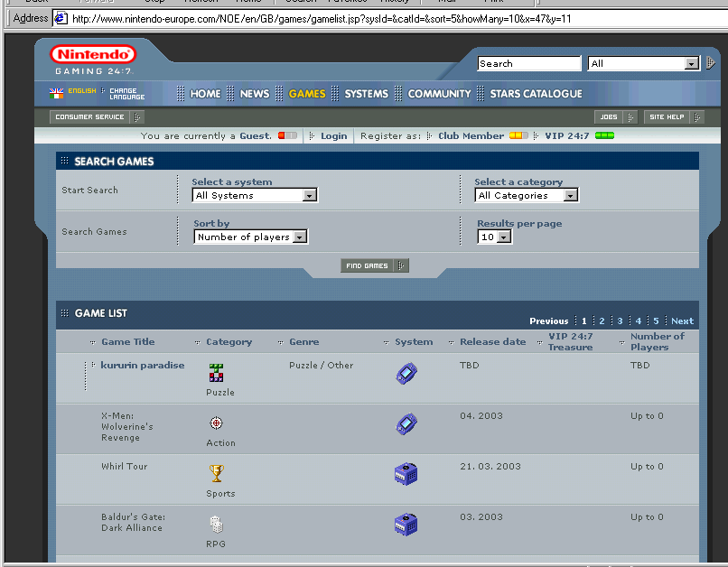The width and height of the screenshot is (728, 567).
Task: Click GameCube icon in Whirl Tour row
Action: pos(406,474)
